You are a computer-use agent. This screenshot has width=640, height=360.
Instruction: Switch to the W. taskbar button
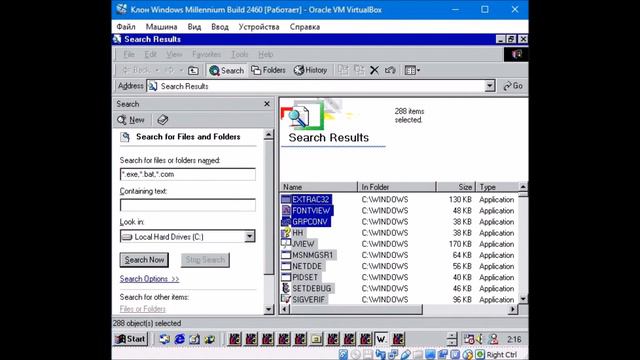point(381,339)
